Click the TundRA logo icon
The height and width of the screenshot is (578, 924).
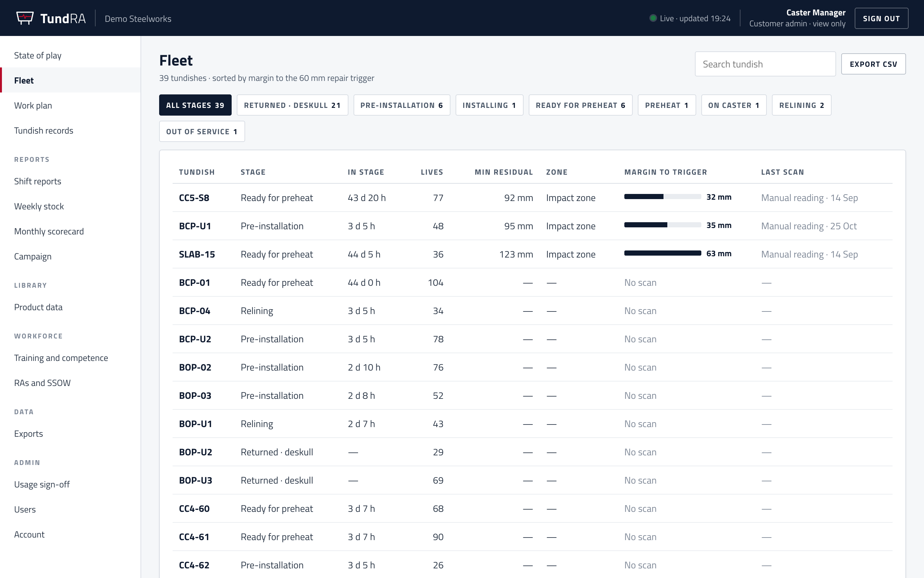(25, 18)
